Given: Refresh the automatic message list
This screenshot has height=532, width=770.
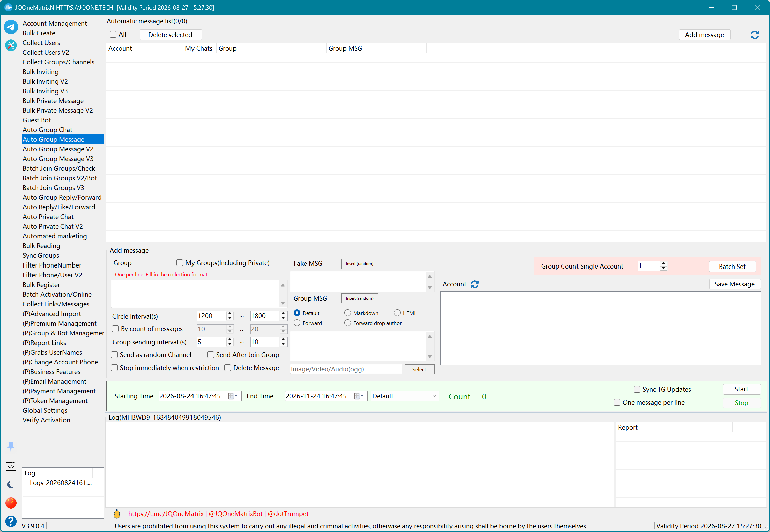Looking at the screenshot, I should (755, 35).
